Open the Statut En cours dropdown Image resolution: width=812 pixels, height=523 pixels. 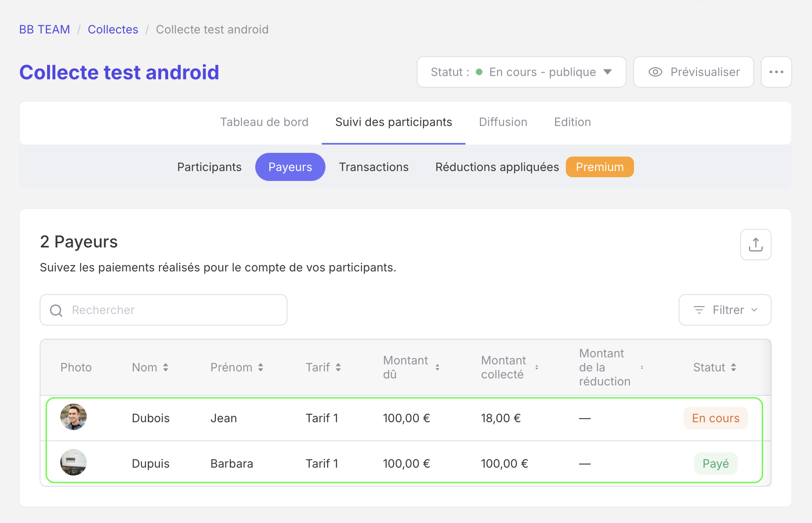(521, 72)
